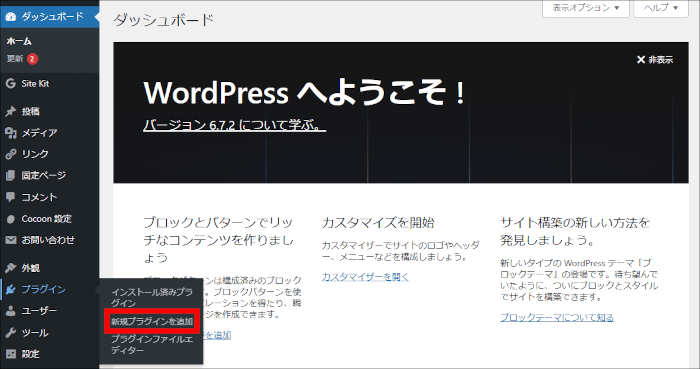This screenshot has width=700, height=369.
Task: Open 固定ページ menu item
Action: tap(50, 175)
